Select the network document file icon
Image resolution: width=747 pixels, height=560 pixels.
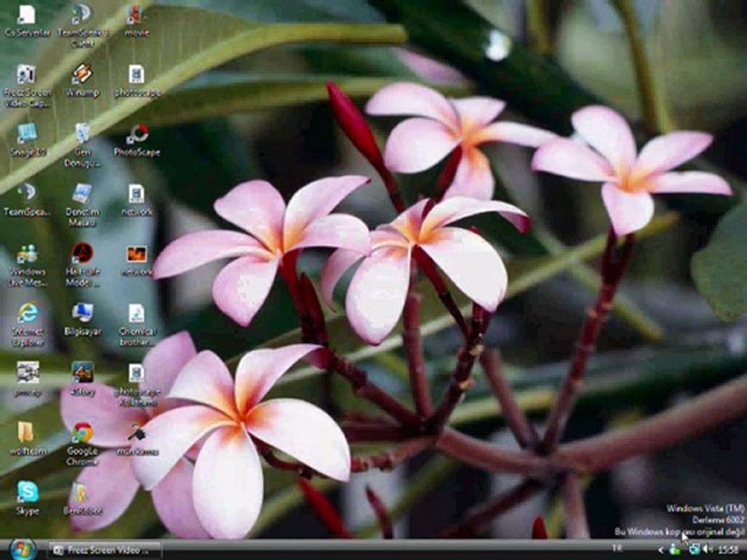click(137, 200)
